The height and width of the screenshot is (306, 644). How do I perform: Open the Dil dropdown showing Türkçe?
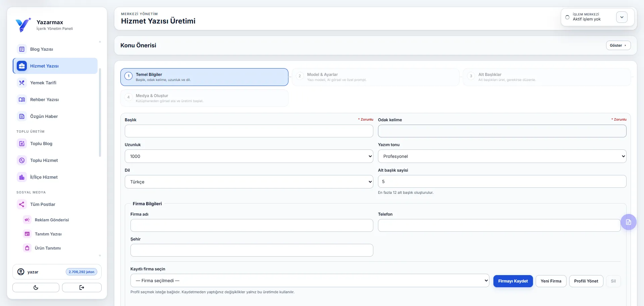249,182
